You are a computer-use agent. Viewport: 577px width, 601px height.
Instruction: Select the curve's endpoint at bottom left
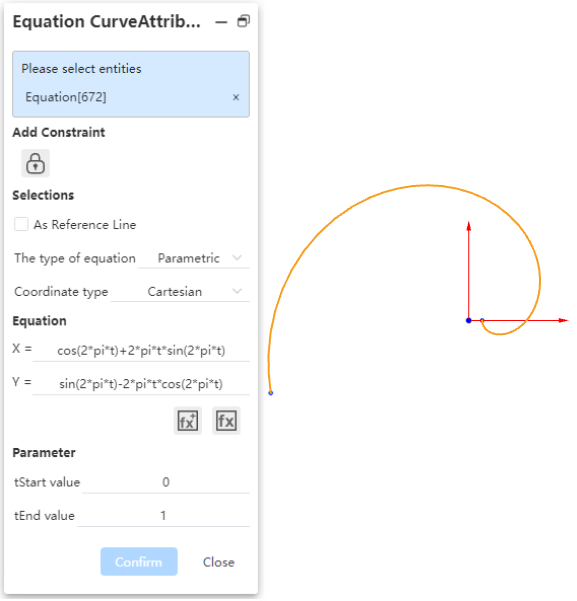271,393
